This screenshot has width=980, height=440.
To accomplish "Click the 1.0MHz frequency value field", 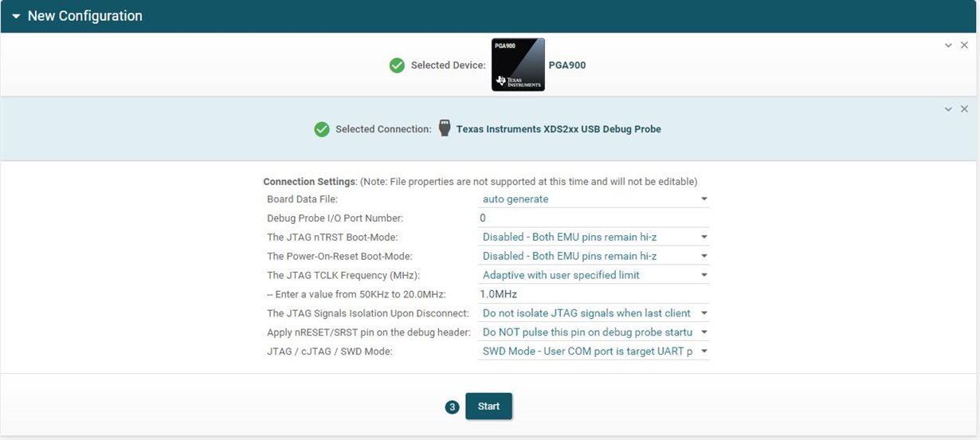I will click(594, 294).
